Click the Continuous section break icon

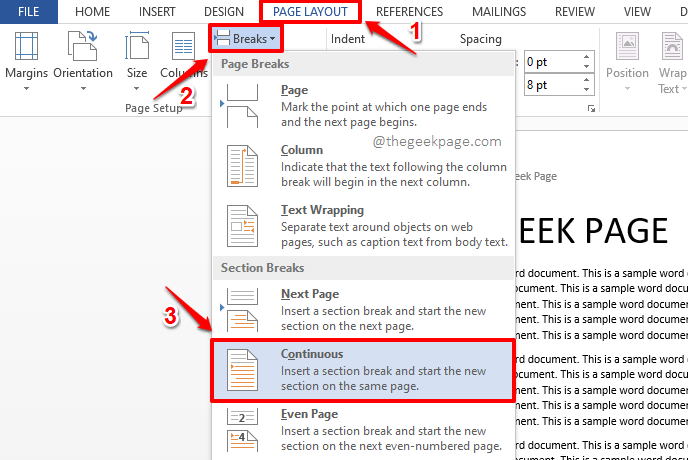click(242, 370)
